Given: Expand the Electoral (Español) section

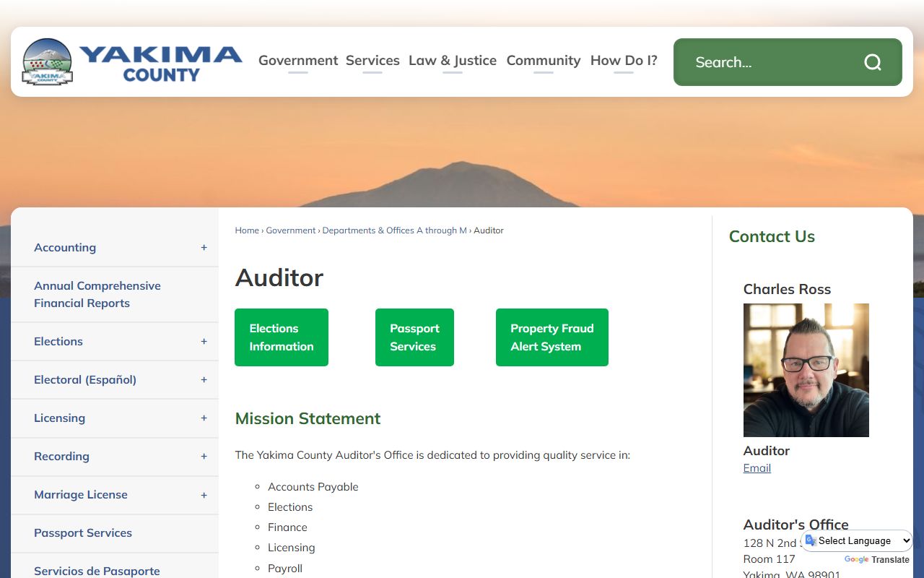Looking at the screenshot, I should click(x=204, y=380).
